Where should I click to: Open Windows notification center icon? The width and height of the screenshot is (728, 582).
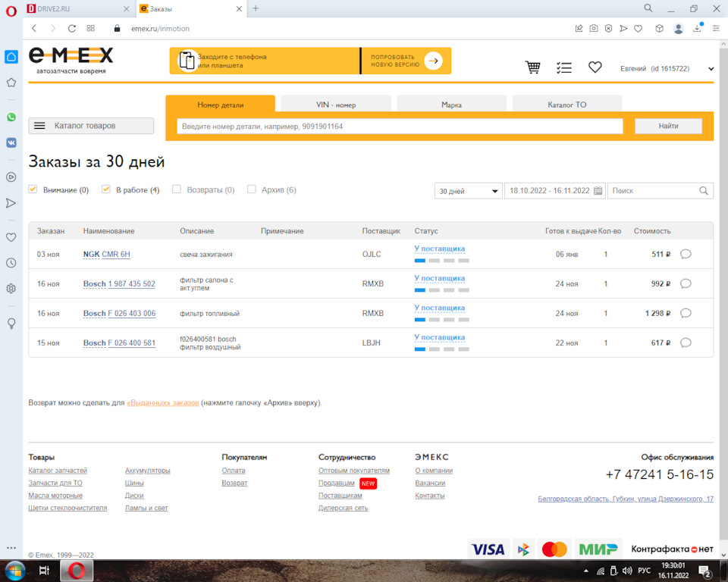pos(705,571)
